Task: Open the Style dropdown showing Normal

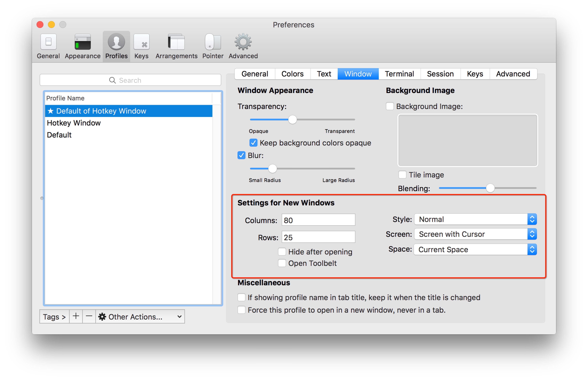Action: point(475,219)
